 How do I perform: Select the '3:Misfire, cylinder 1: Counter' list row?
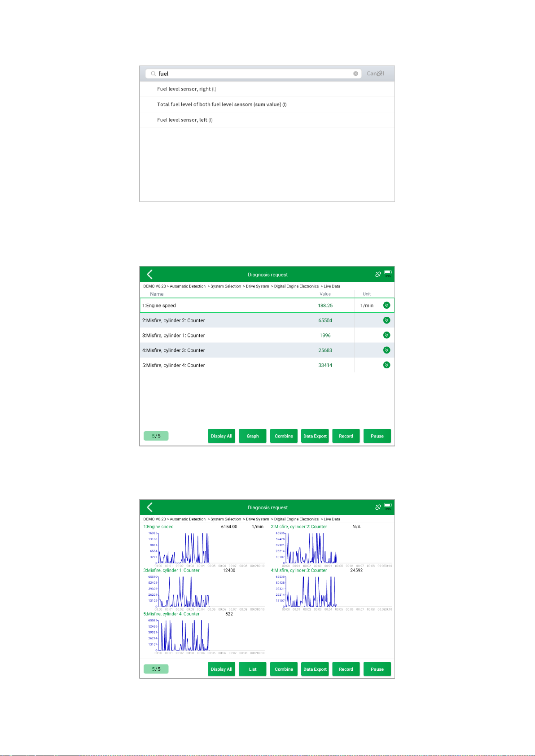tap(267, 335)
